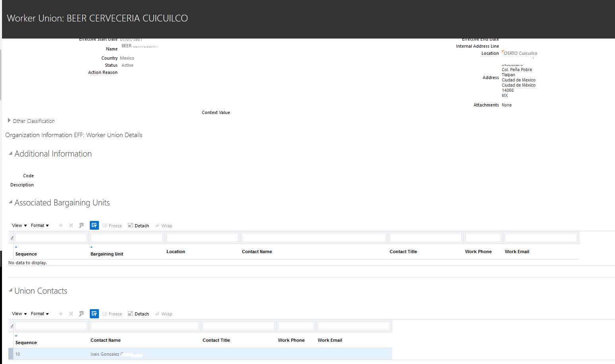Click Wrap in Union Contacts toolbar

(164, 314)
